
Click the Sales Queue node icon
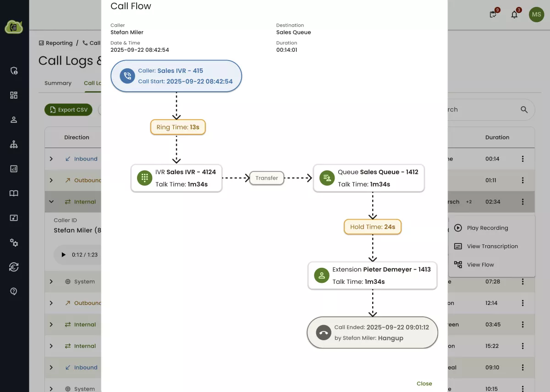(327, 178)
